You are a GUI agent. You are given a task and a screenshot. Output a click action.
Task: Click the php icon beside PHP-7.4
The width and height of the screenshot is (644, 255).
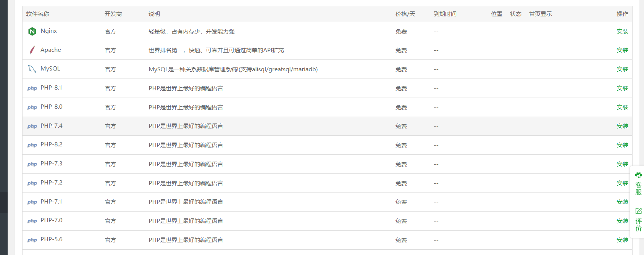tap(32, 126)
